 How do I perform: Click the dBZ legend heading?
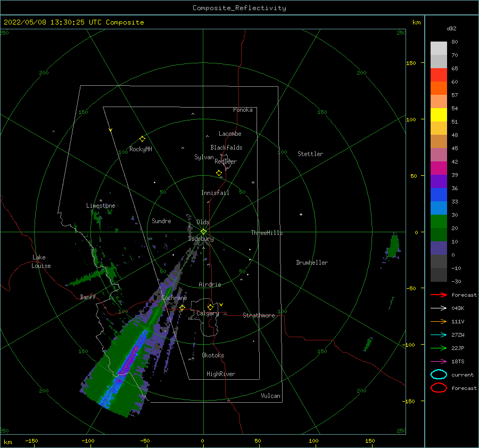(451, 29)
